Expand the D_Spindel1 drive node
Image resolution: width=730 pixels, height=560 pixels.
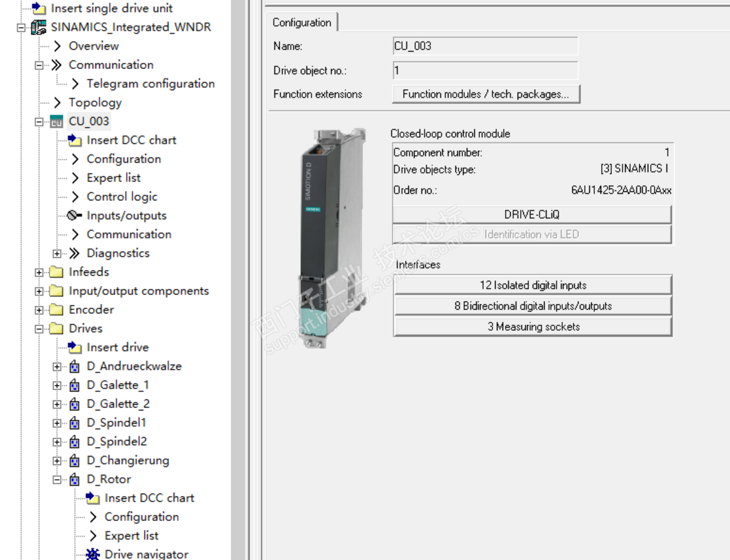click(57, 423)
